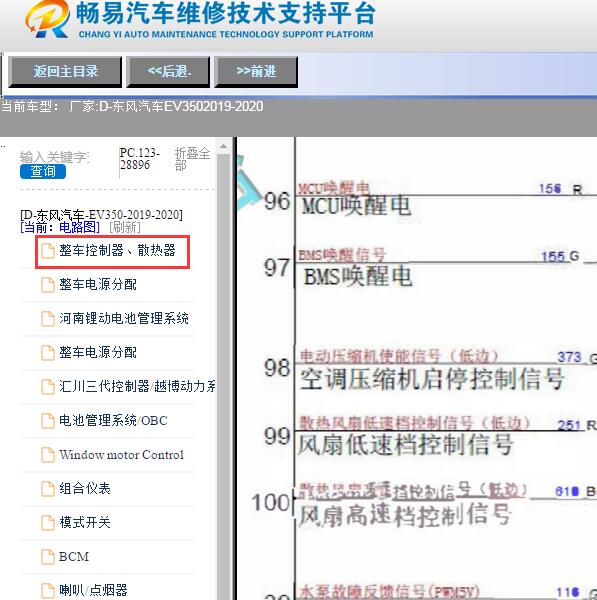Open 整车控制器、散热器 document
Image resolution: width=597 pixels, height=600 pixels.
[x=117, y=251]
